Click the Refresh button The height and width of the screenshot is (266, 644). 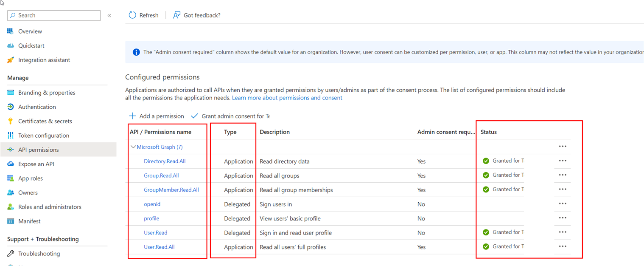(144, 15)
